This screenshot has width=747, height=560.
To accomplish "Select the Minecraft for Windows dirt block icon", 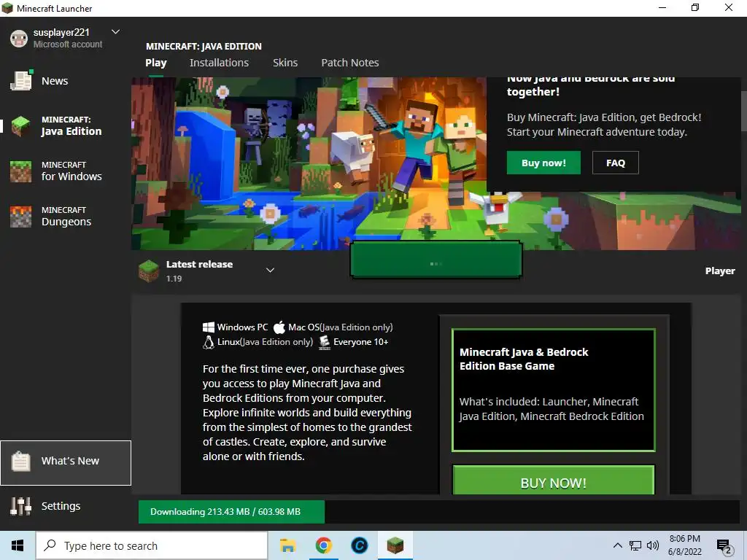I will (x=21, y=171).
